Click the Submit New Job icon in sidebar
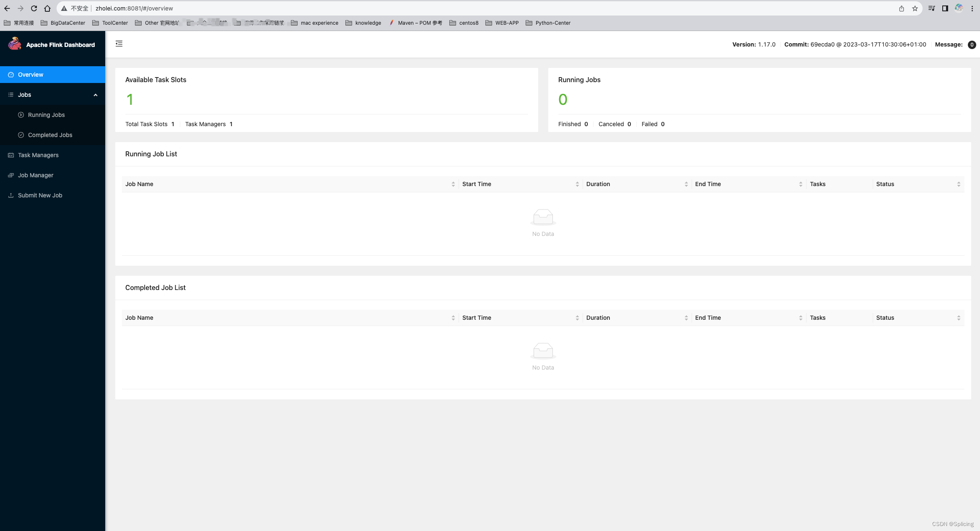The height and width of the screenshot is (531, 980). pos(11,195)
